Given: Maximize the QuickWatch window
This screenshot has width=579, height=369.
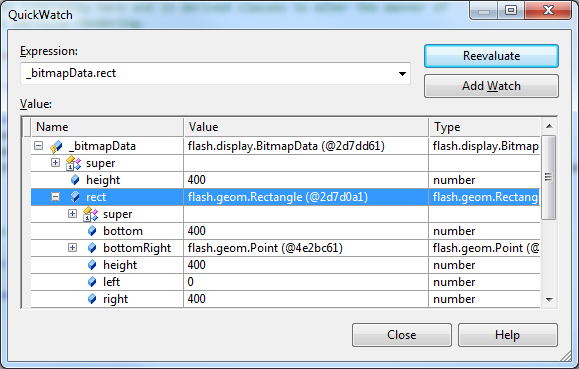Looking at the screenshot, I should click(511, 10).
